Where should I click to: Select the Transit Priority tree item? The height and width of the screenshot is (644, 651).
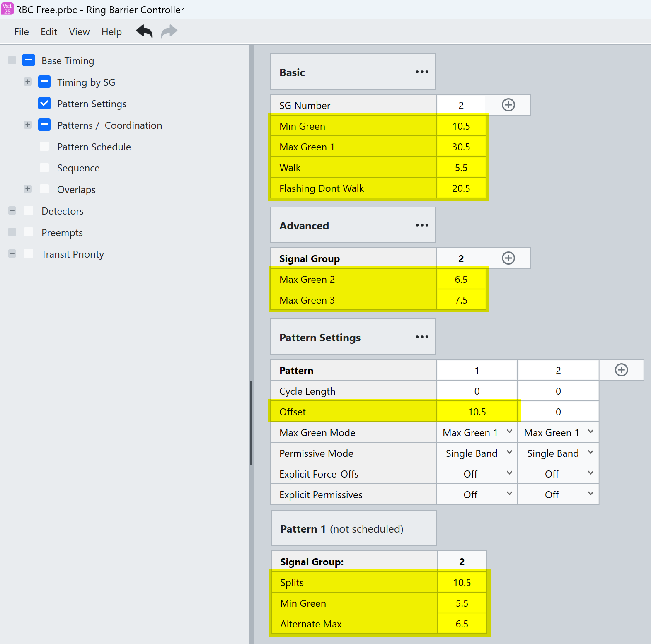pos(73,254)
